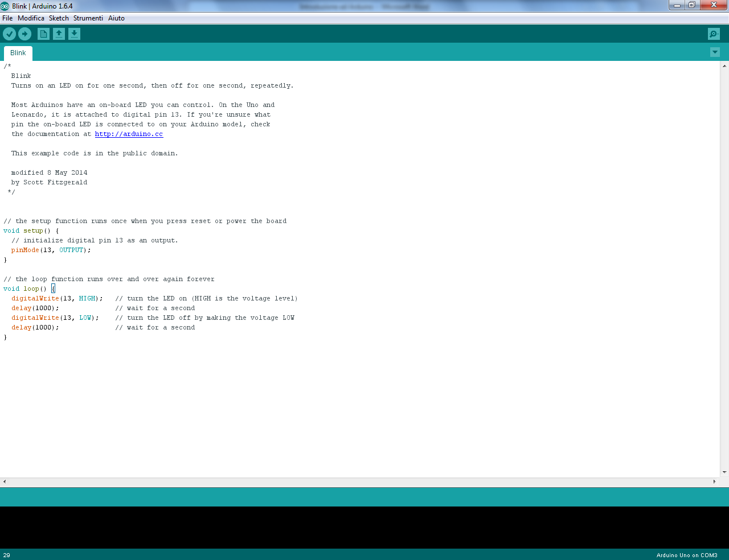
Task: Click the vertical scrollbar up arrow
Action: pyautogui.click(x=724, y=65)
